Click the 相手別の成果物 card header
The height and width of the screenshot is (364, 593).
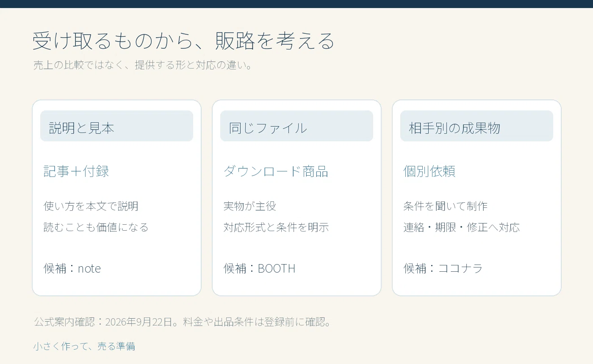pos(477,126)
